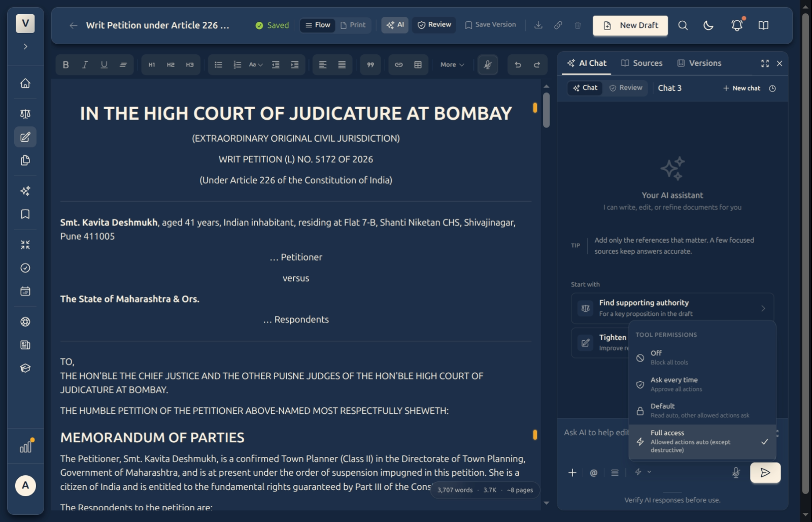The image size is (812, 522).
Task: Insert a table with the table icon
Action: (418, 64)
